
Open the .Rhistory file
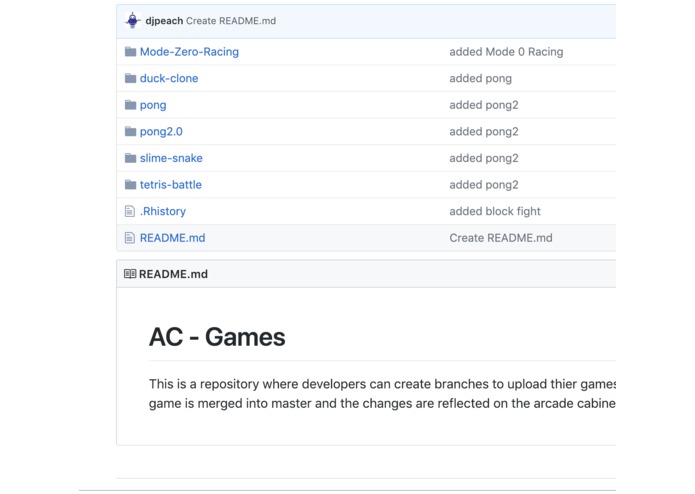coord(163,211)
